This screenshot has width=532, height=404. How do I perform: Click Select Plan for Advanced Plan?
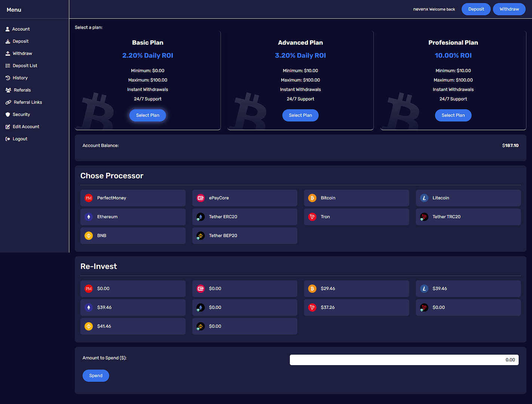pos(300,115)
